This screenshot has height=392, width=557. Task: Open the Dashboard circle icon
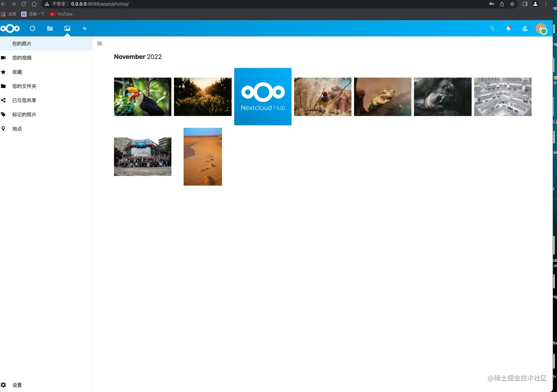click(32, 28)
